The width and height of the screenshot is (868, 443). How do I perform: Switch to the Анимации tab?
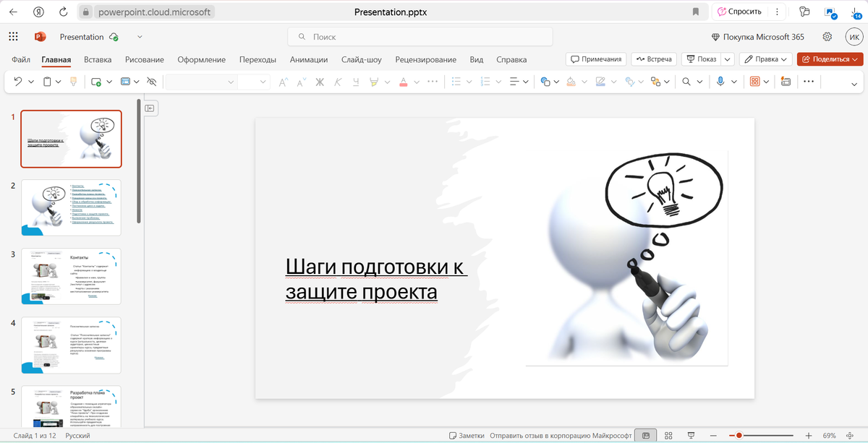pos(309,59)
